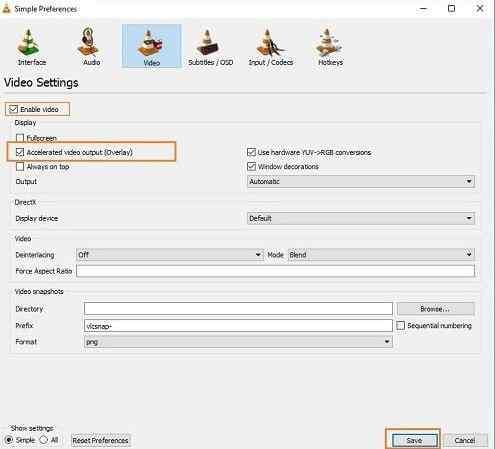Viewport: 495px width, 449px height.
Task: Open the Output dropdown set to Automatic
Action: coord(361,181)
